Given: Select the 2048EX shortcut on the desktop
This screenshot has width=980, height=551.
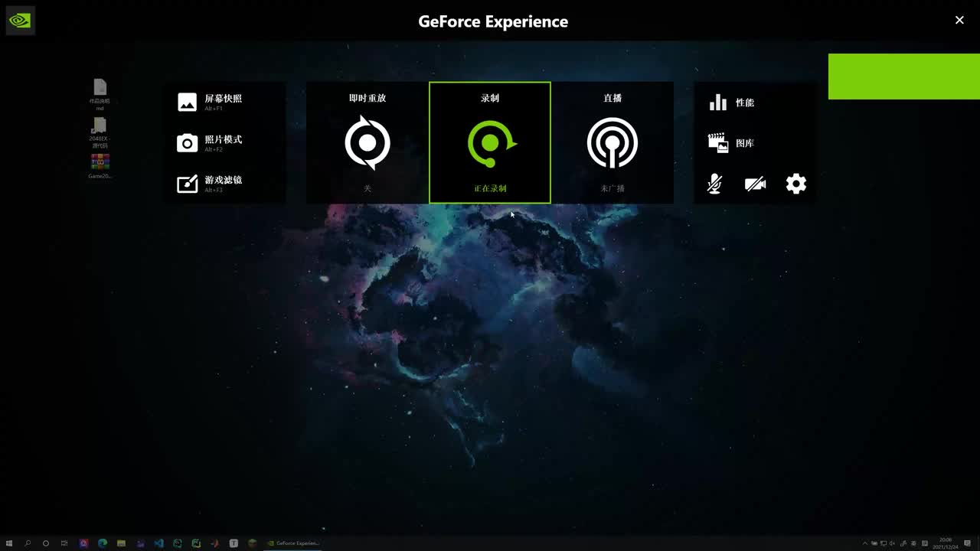Looking at the screenshot, I should [x=100, y=133].
